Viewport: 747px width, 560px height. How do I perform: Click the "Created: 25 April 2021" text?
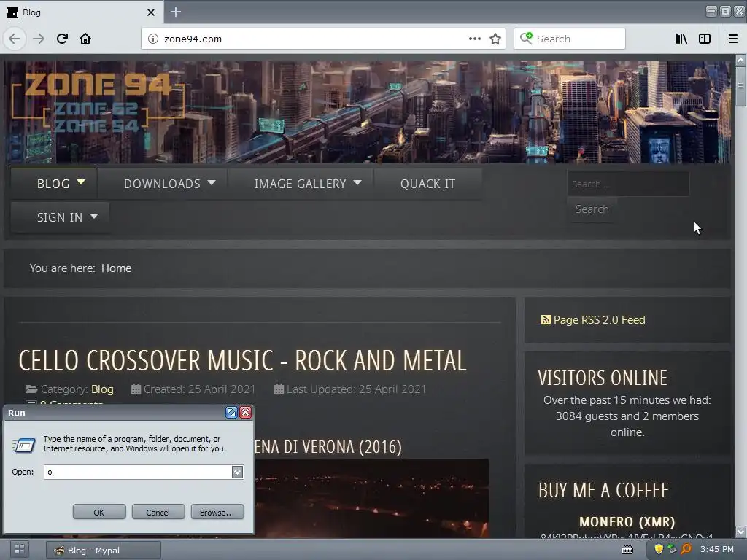pos(199,389)
